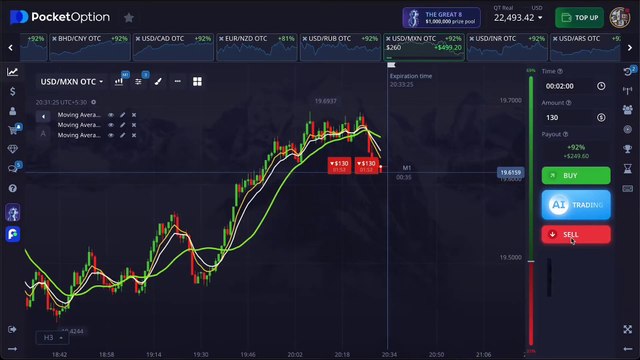This screenshot has width=640, height=360.
Task: Open the H3 timeframe dropdown
Action: 53,338
